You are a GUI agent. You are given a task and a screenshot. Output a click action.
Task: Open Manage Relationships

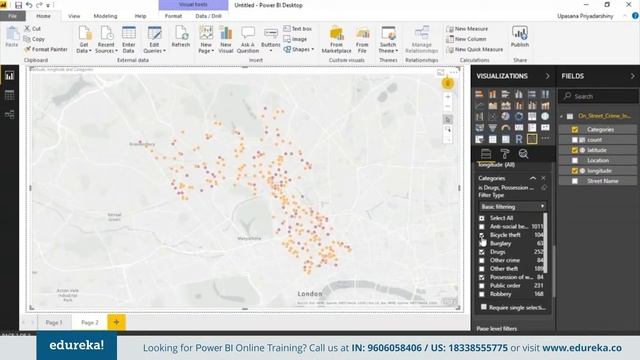point(422,40)
